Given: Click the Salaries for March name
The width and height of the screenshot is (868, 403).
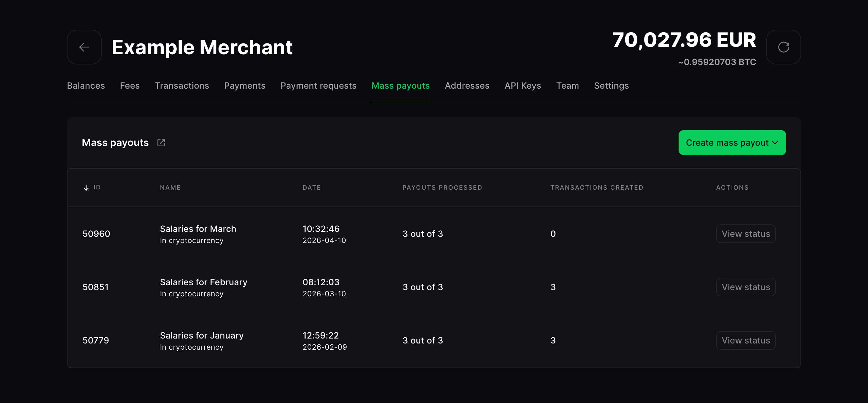Looking at the screenshot, I should tap(198, 229).
